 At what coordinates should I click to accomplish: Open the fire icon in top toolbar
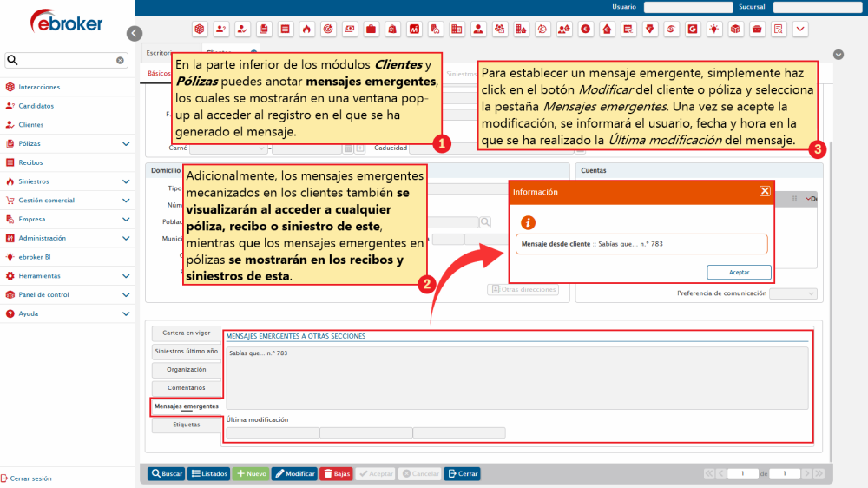(x=306, y=29)
